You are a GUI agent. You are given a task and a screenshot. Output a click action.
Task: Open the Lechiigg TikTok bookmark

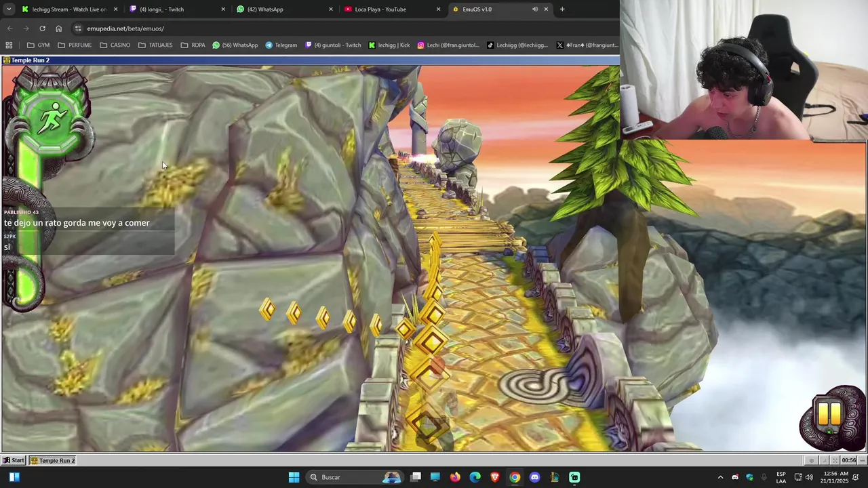pyautogui.click(x=517, y=45)
